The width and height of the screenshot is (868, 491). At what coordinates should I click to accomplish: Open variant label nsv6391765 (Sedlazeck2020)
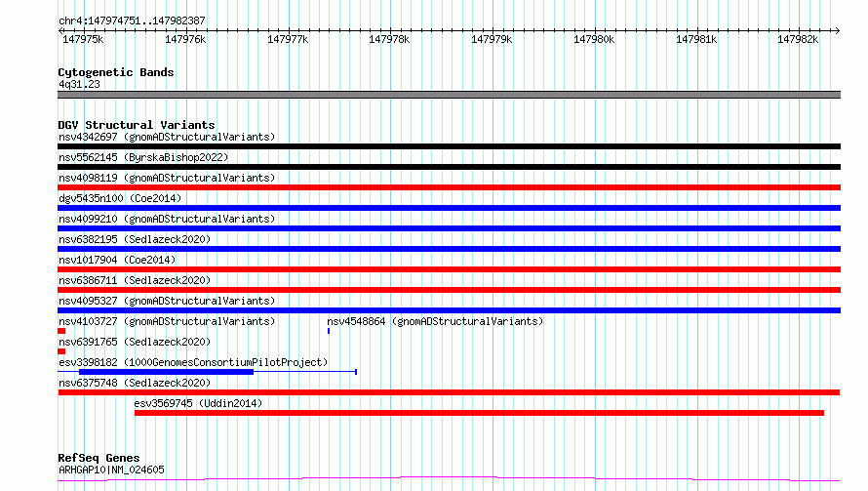click(135, 342)
